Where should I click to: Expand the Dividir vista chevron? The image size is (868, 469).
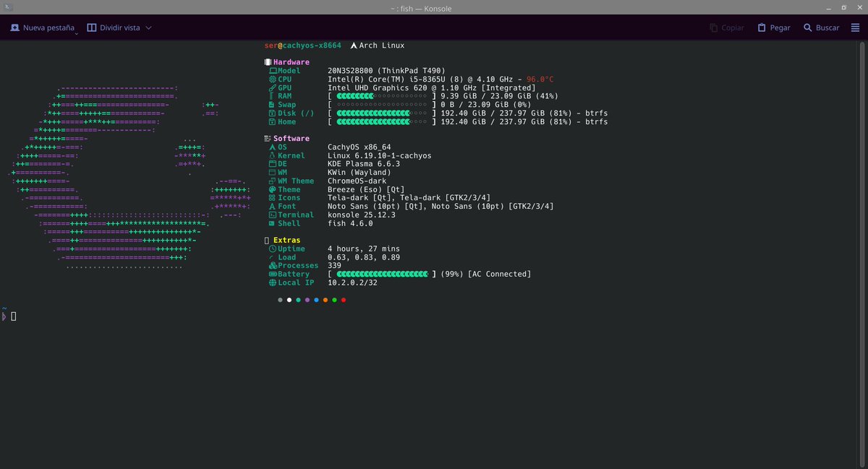coord(148,27)
